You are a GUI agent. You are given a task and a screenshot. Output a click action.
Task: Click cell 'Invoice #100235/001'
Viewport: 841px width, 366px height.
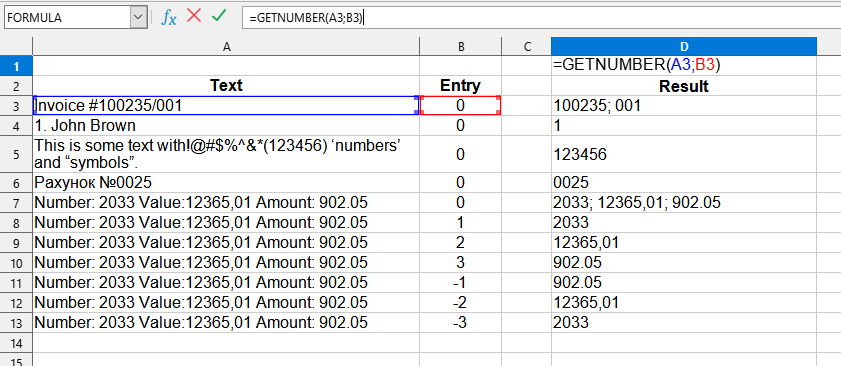click(x=226, y=106)
